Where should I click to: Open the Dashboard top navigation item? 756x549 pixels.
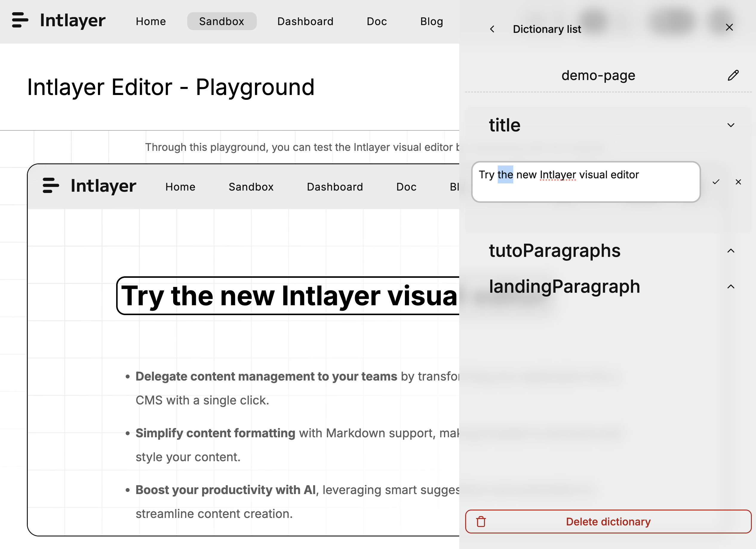click(x=305, y=21)
